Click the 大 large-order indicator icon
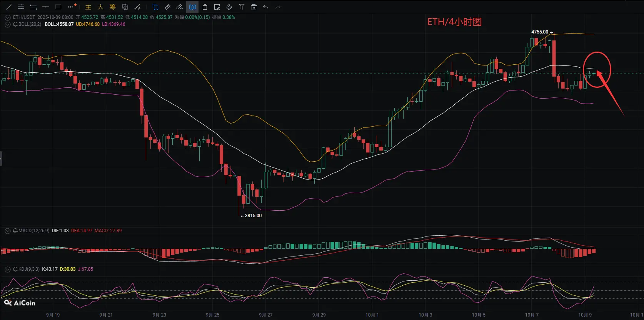This screenshot has height=320, width=644. [x=100, y=7]
